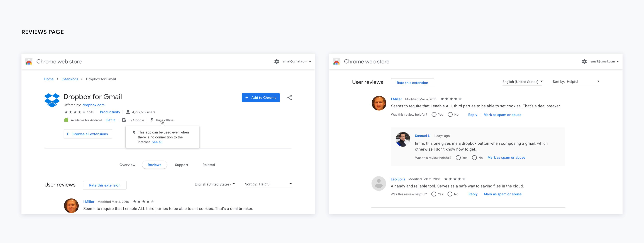This screenshot has height=243, width=644.
Task: Select No on Samuel Li's reply helpfulness
Action: pyautogui.click(x=474, y=158)
